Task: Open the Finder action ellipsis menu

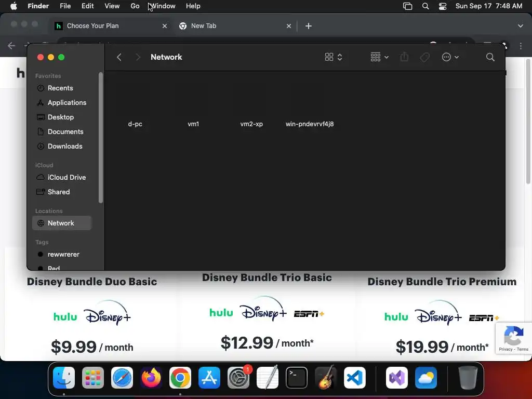Action: pos(450,57)
